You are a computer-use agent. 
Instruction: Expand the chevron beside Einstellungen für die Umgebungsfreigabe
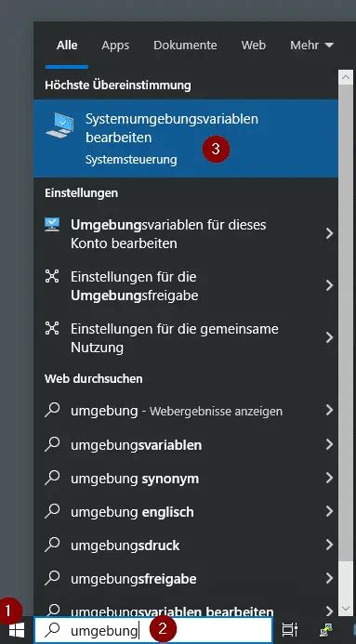click(329, 285)
